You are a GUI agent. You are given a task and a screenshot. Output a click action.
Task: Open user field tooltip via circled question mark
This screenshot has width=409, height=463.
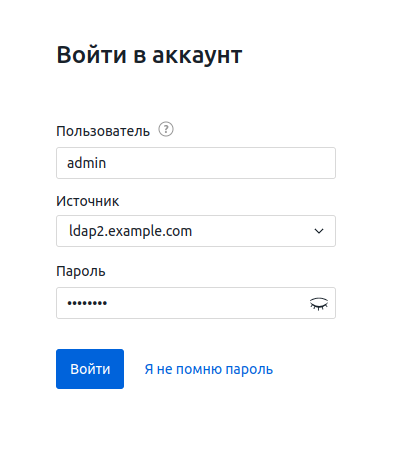click(166, 129)
